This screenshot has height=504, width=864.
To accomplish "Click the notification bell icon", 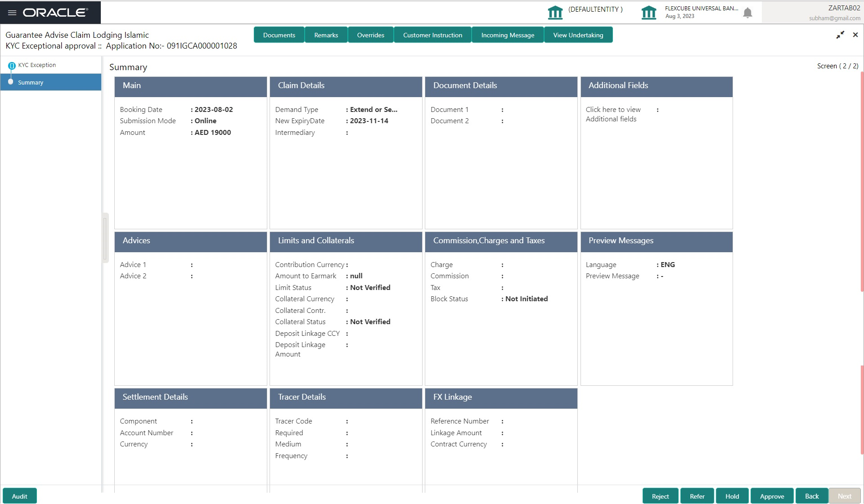I will point(747,13).
